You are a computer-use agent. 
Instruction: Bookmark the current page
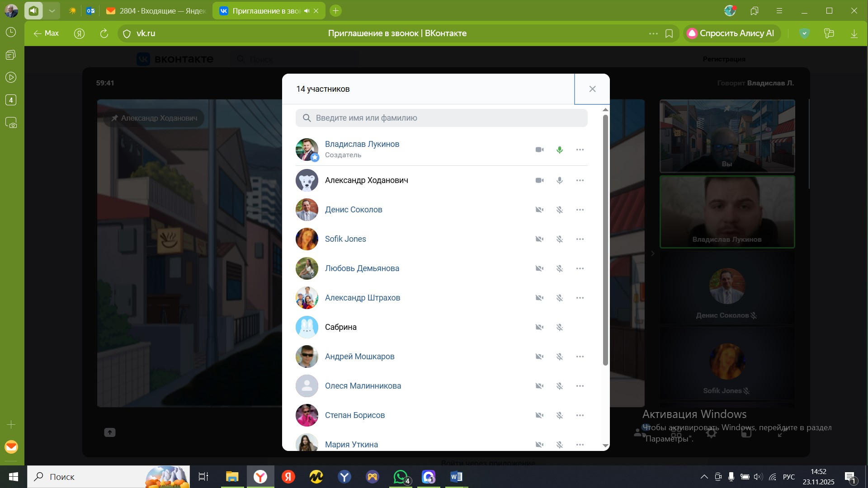669,33
